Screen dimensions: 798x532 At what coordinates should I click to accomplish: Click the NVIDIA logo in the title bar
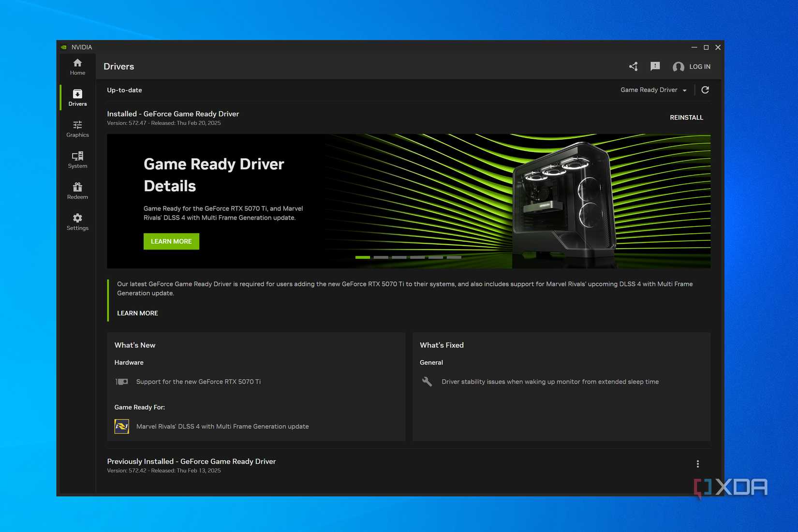coord(65,47)
